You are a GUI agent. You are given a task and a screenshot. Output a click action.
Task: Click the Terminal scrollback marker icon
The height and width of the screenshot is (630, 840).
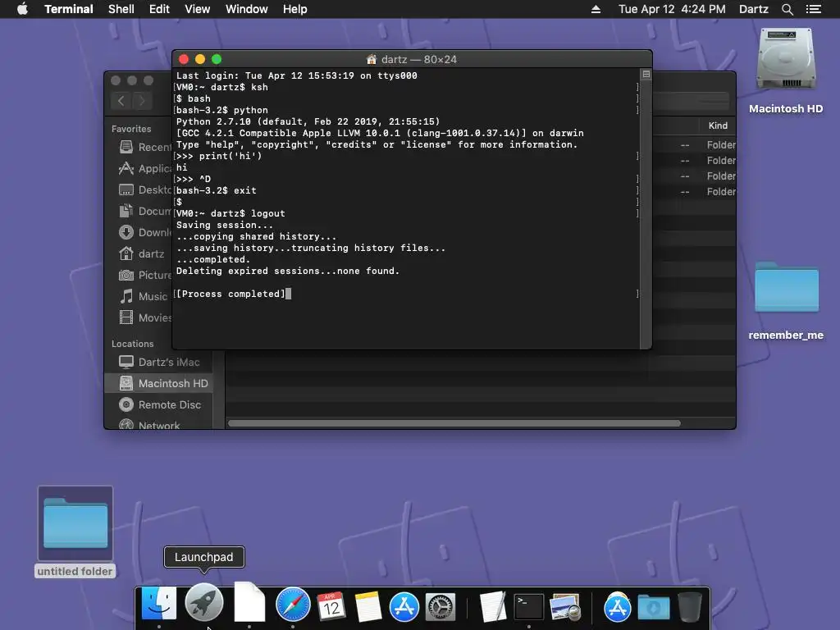tap(646, 75)
